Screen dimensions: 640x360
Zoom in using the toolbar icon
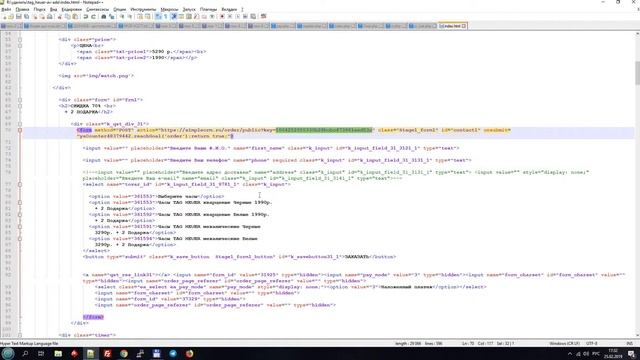[122, 17]
